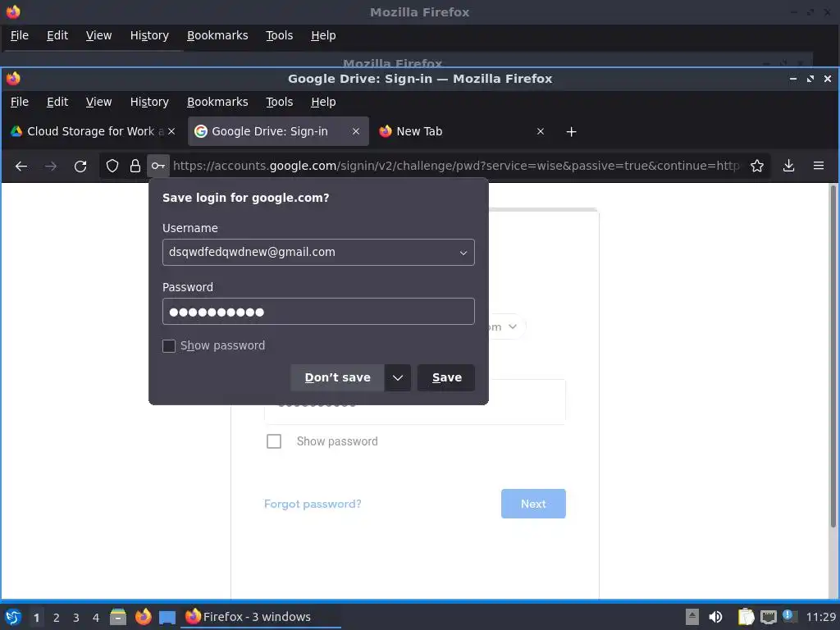Image resolution: width=840 pixels, height=630 pixels.
Task: Switch to workspace 3 in the pager
Action: pos(76,618)
